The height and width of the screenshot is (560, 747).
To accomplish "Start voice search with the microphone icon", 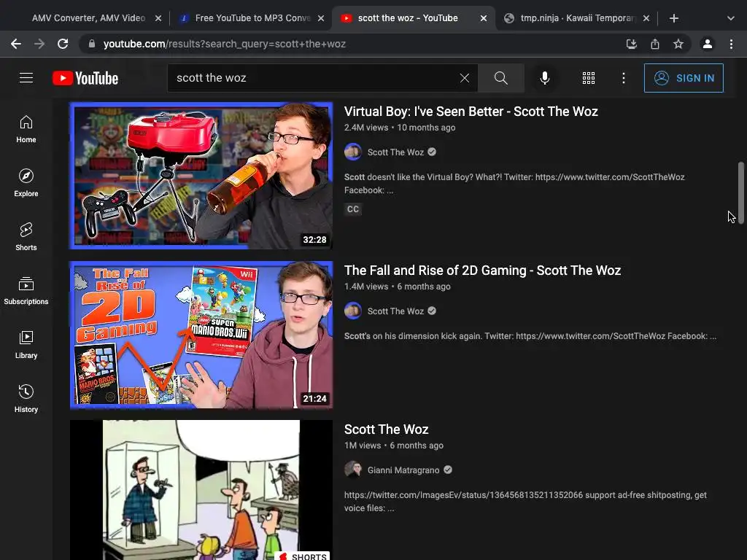I will coord(544,78).
